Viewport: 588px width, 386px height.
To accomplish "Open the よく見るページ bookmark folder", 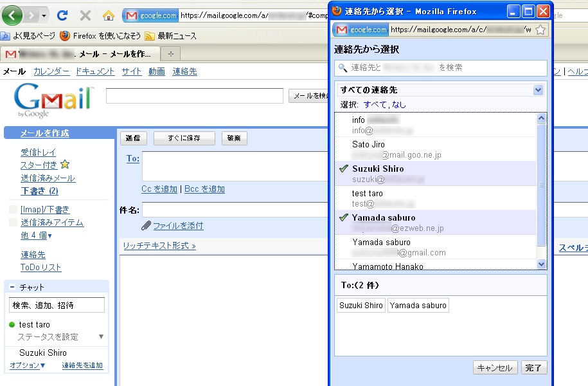I will point(28,35).
